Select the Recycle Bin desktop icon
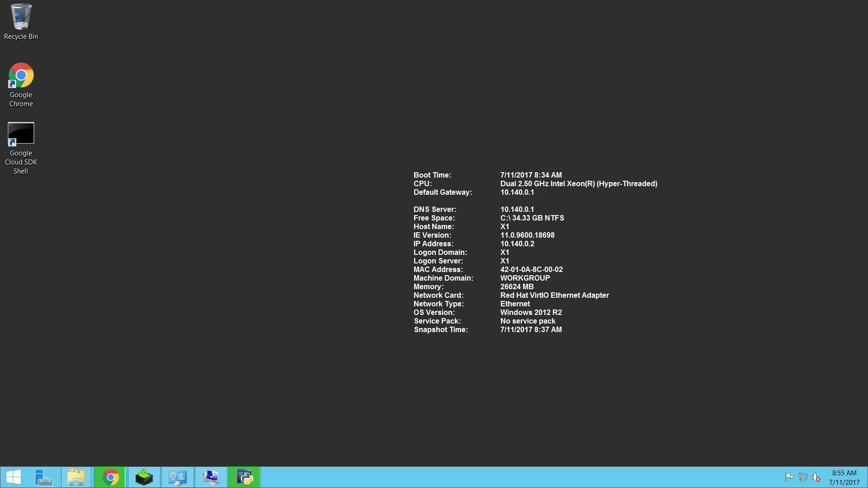This screenshot has height=488, width=868. point(21,22)
